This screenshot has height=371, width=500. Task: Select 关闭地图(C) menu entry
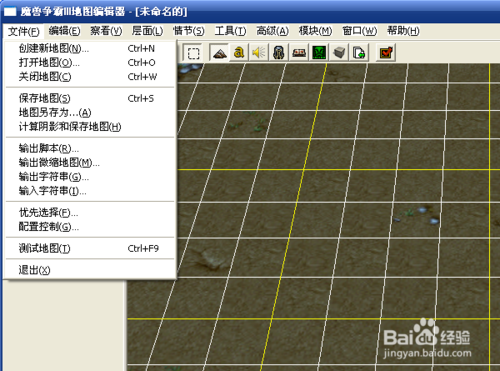[90, 77]
